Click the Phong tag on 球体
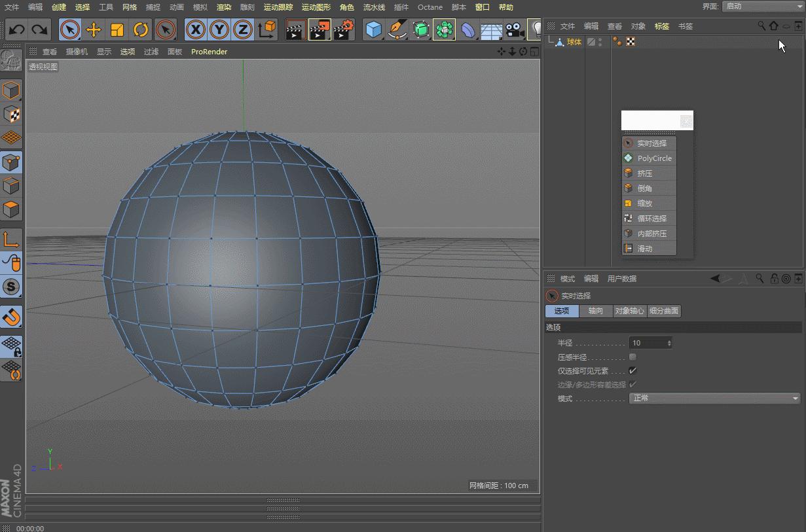The height and width of the screenshot is (532, 806). pyautogui.click(x=617, y=42)
